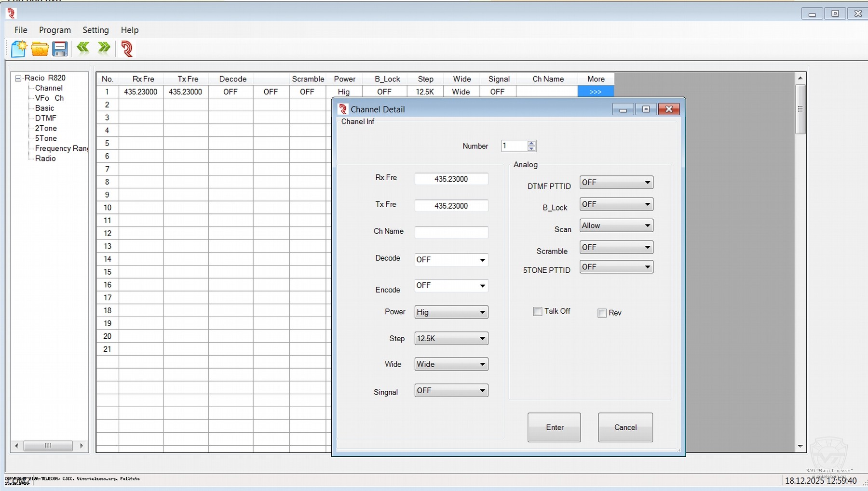The height and width of the screenshot is (491, 868).
Task: Click the tree panel horizontal scrollbar
Action: point(48,446)
